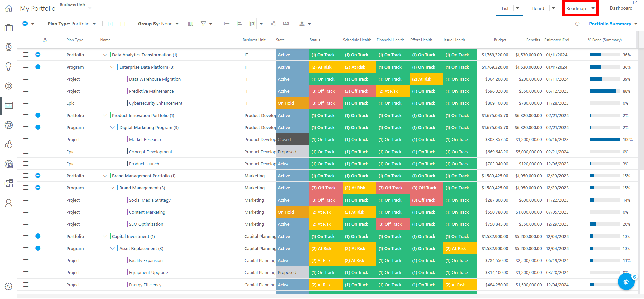Collapse Digital Marketing Program row
Screen dimensions: 644x299
pyautogui.click(x=112, y=127)
